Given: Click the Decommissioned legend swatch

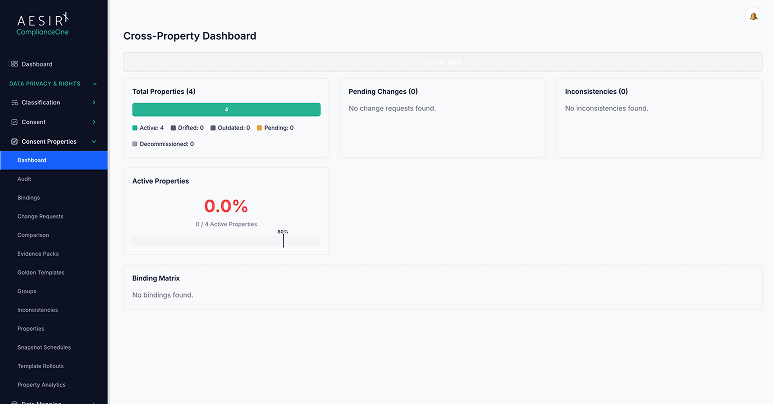Looking at the screenshot, I should pyautogui.click(x=135, y=144).
